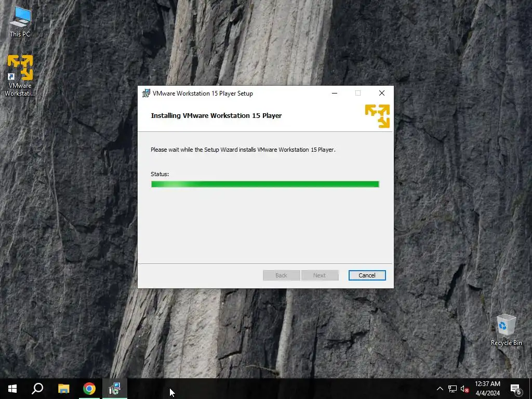Click the 'Installing VMware Workstation 15 Player' heading
The width and height of the screenshot is (532, 399).
click(x=216, y=116)
